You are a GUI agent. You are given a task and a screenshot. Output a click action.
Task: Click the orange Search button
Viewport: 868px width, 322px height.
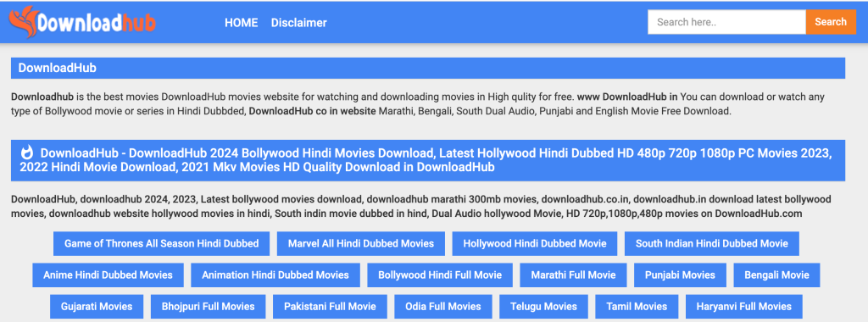click(x=831, y=22)
